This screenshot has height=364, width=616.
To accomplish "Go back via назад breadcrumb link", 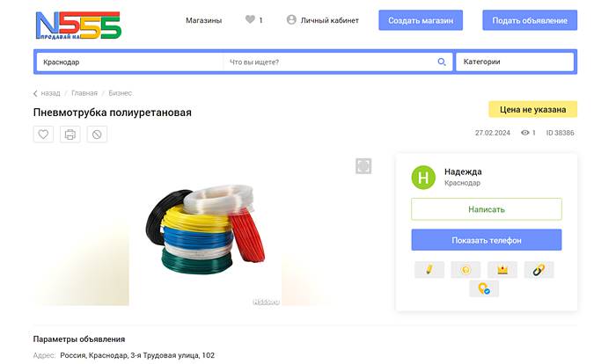I will [47, 93].
